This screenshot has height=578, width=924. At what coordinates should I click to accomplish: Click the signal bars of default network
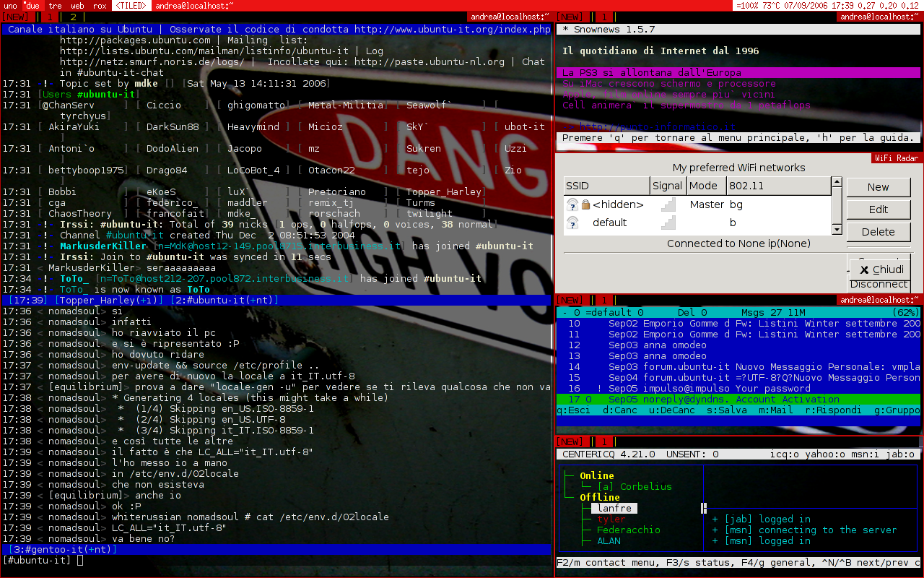668,223
